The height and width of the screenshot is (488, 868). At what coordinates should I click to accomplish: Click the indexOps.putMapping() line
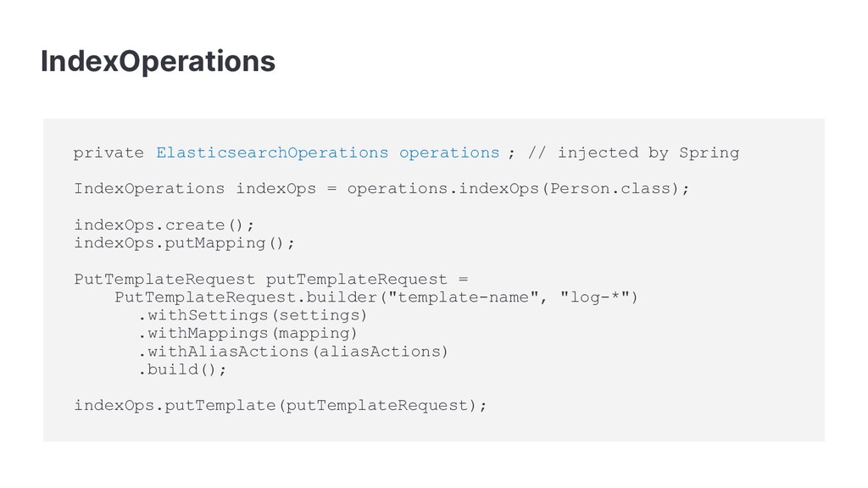pyautogui.click(x=184, y=243)
